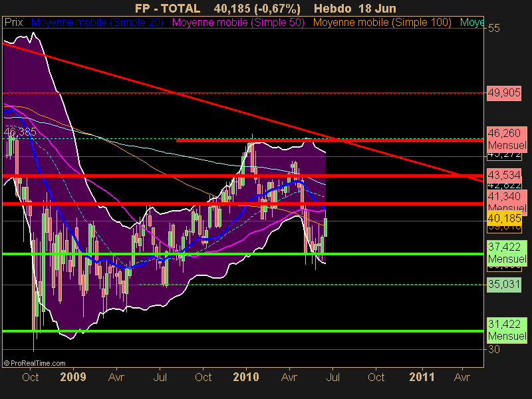Screen dimensions: 532x399
Task: Click the '46,385' annotation on chart
Action: [20, 132]
